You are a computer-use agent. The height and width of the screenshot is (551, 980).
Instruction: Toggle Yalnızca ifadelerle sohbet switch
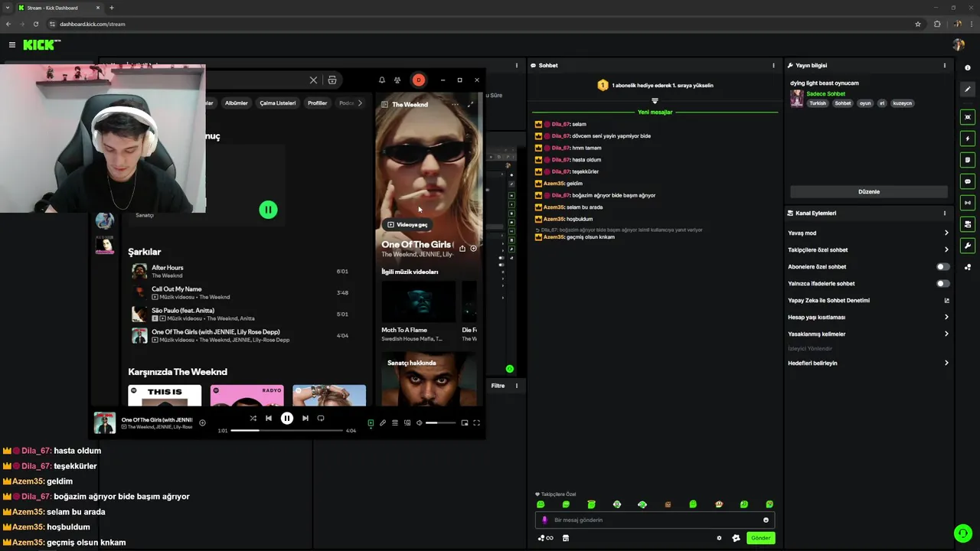coord(943,283)
